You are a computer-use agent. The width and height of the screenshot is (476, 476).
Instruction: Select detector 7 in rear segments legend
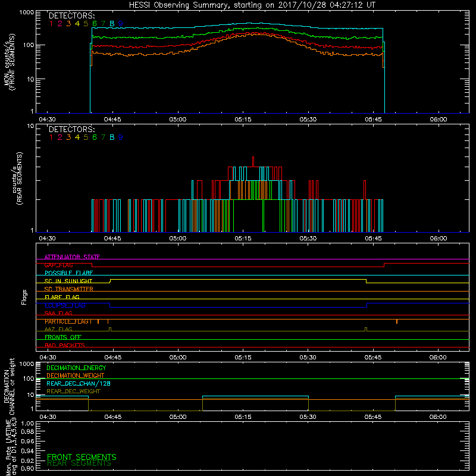(103, 137)
